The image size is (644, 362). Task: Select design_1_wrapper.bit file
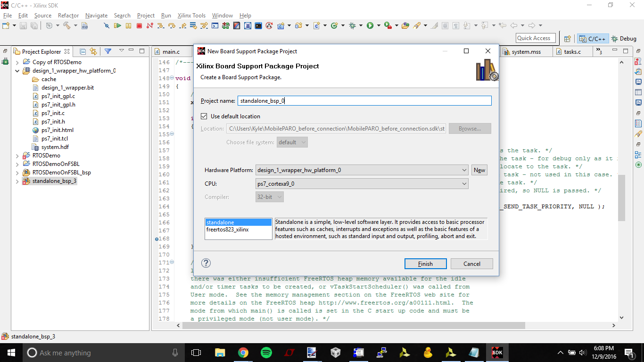click(x=67, y=88)
